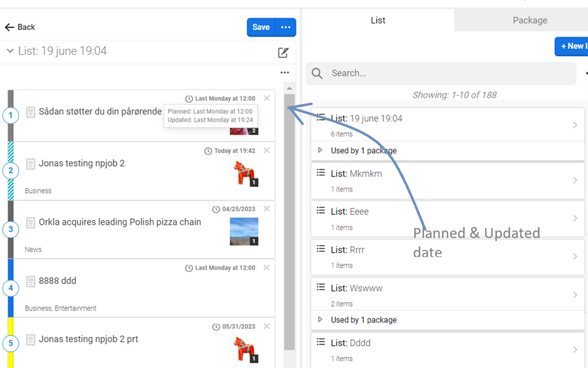
Task: Click the search magnifier icon
Action: coord(317,74)
